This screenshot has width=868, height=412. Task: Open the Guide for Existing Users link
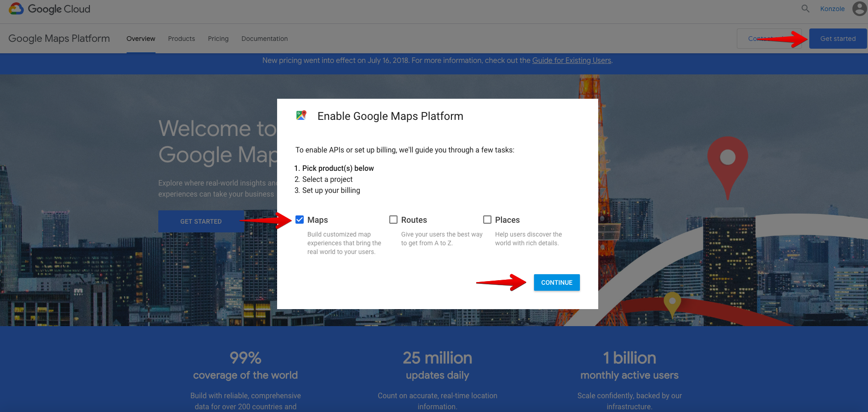(x=572, y=60)
